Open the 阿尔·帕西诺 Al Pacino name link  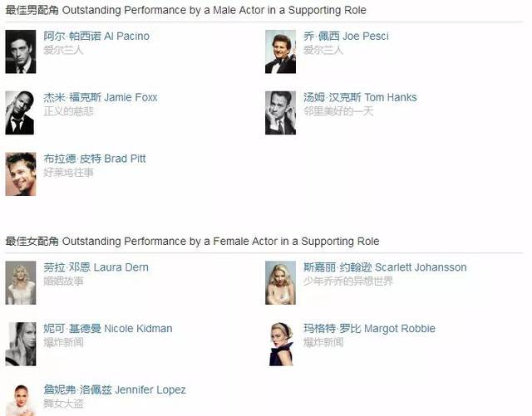pos(96,37)
